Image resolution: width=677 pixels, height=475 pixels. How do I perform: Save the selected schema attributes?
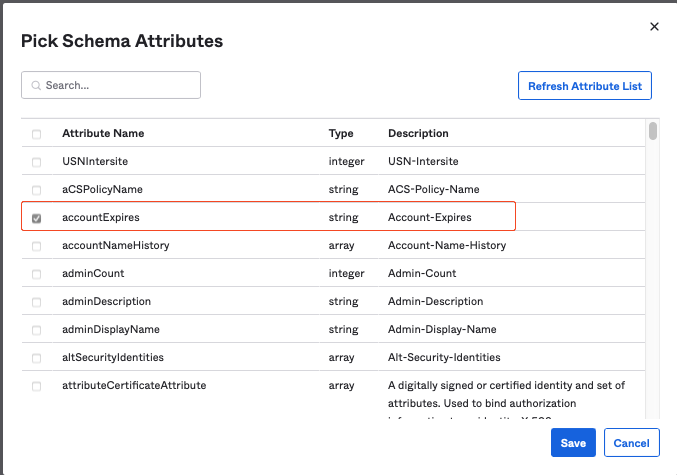[573, 443]
